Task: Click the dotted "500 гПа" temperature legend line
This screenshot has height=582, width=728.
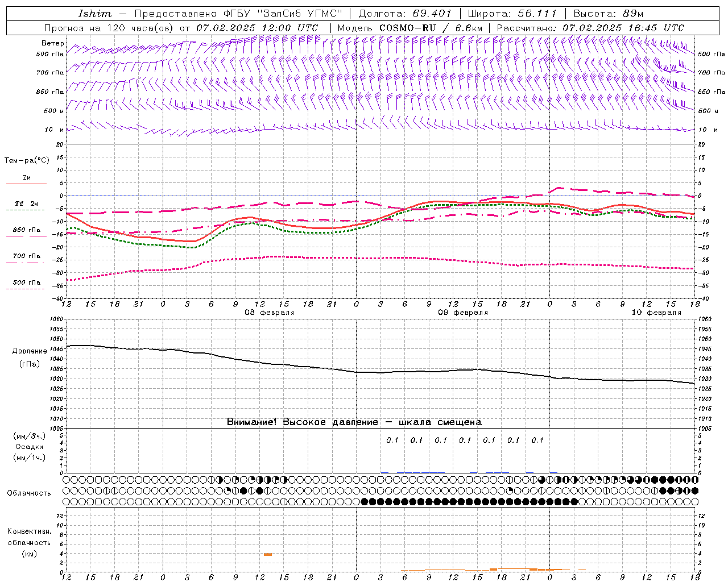Action: tap(26, 289)
